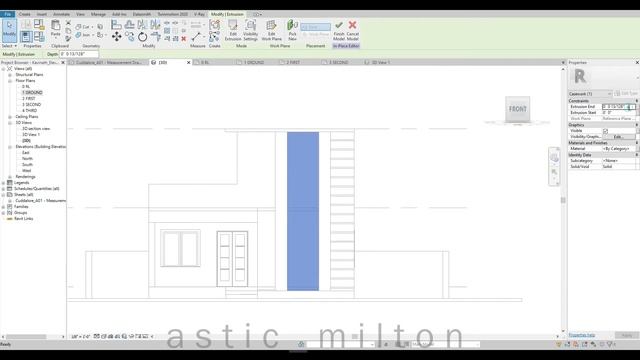Open the 3 SECOND floor plan

(x=31, y=105)
